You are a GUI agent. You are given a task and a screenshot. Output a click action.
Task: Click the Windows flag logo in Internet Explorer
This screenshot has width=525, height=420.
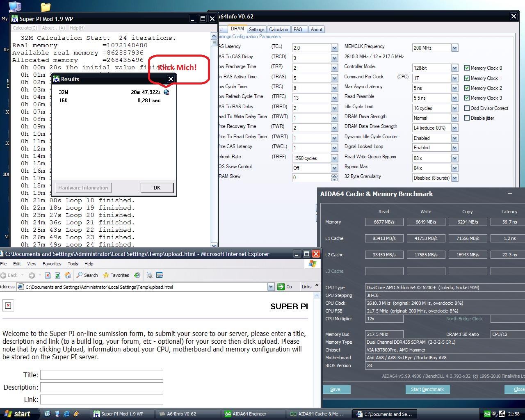coord(313,264)
